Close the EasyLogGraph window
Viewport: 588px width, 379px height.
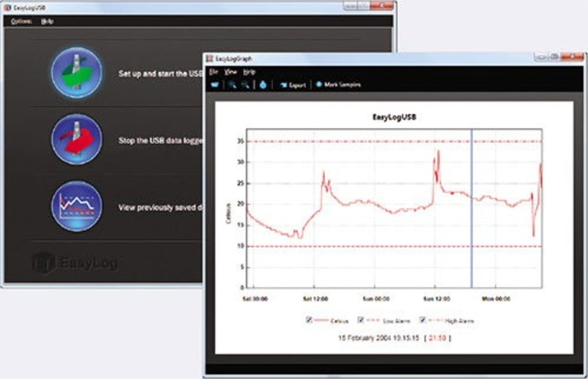(x=572, y=57)
